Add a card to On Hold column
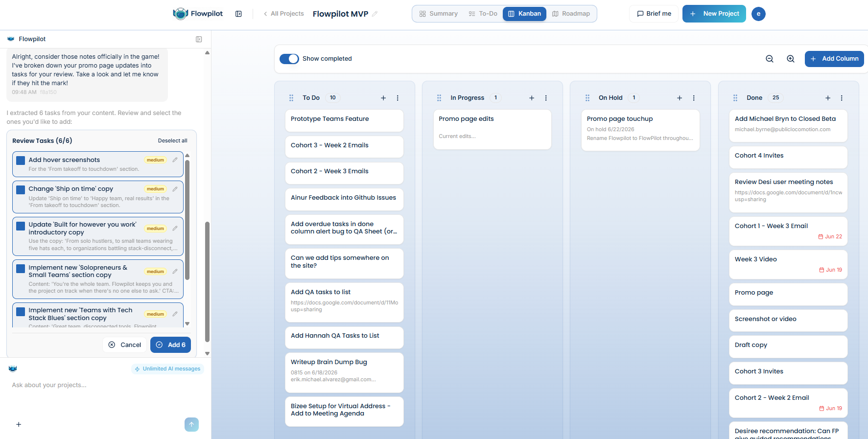This screenshot has width=868, height=439. (x=680, y=98)
